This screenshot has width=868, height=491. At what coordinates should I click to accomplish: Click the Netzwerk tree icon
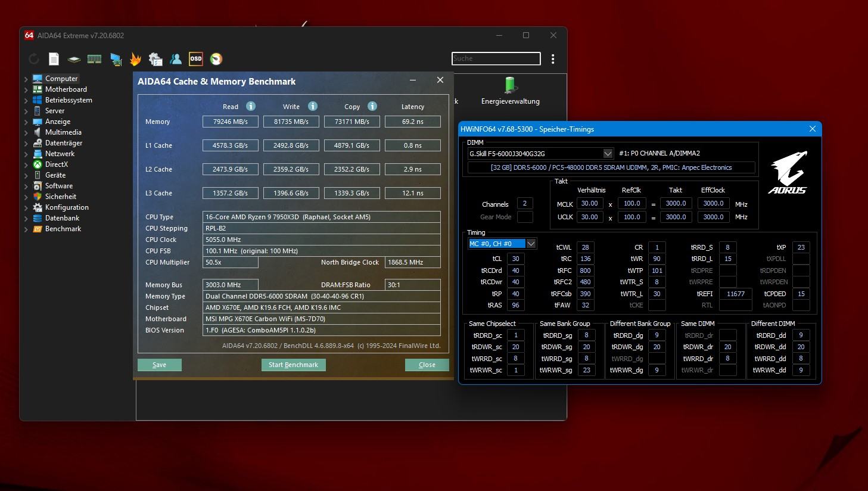pos(38,154)
